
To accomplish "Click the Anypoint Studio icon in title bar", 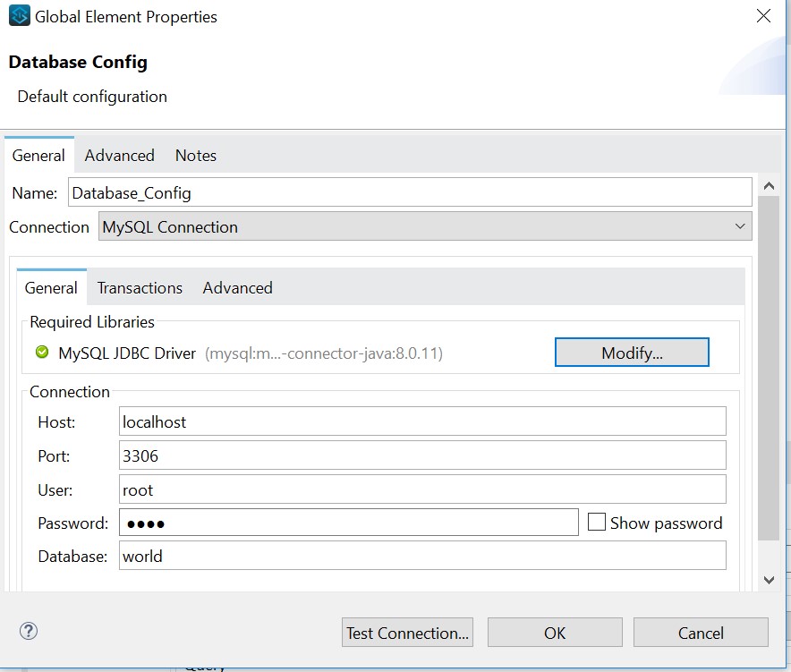I will (19, 15).
